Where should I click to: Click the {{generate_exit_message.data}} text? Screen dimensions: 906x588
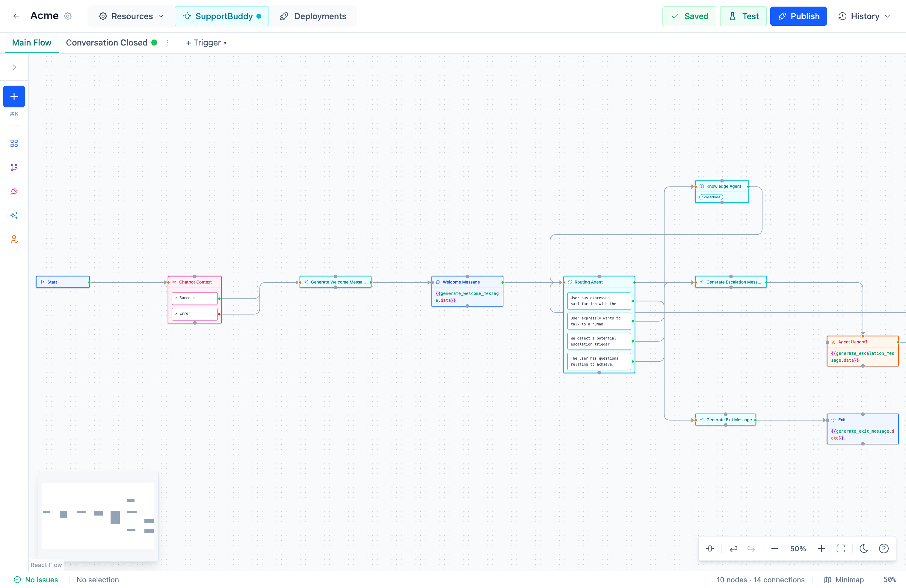click(x=863, y=435)
